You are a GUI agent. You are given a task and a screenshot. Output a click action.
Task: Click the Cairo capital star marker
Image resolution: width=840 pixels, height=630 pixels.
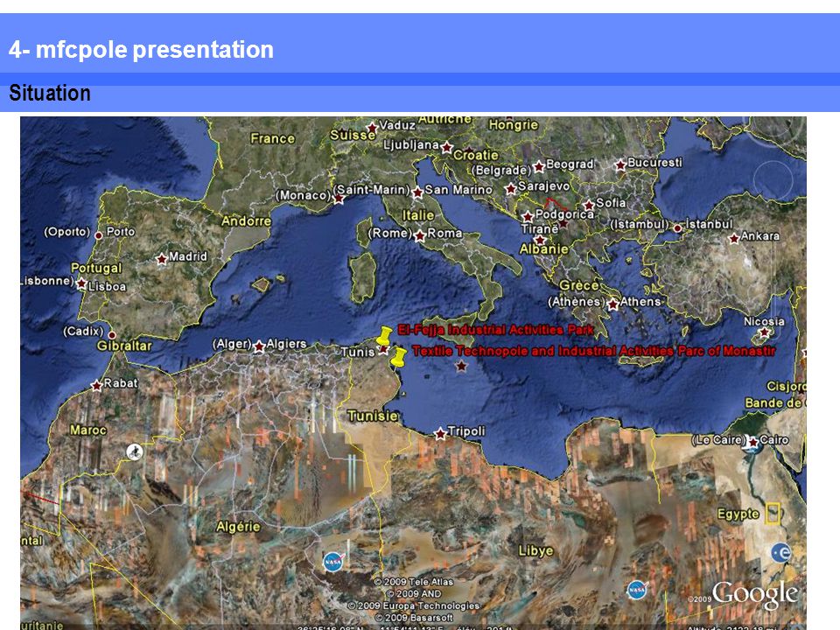(753, 443)
